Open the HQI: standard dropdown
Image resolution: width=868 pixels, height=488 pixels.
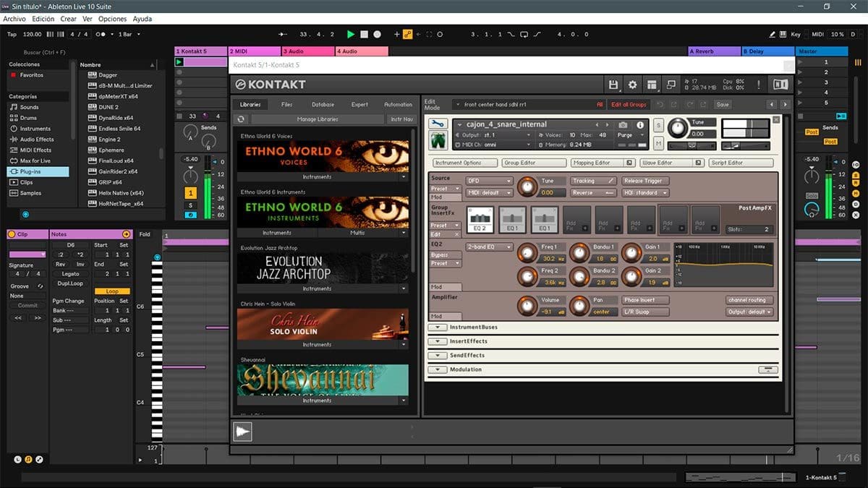645,193
